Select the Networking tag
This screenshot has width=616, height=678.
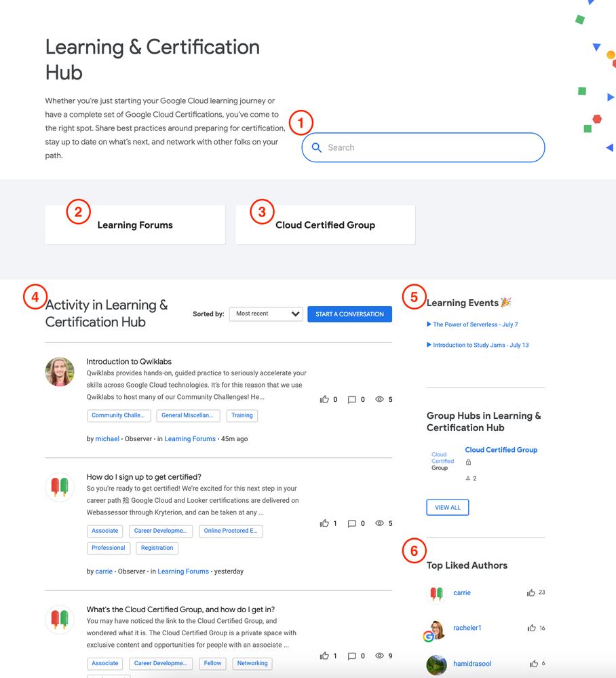point(252,663)
